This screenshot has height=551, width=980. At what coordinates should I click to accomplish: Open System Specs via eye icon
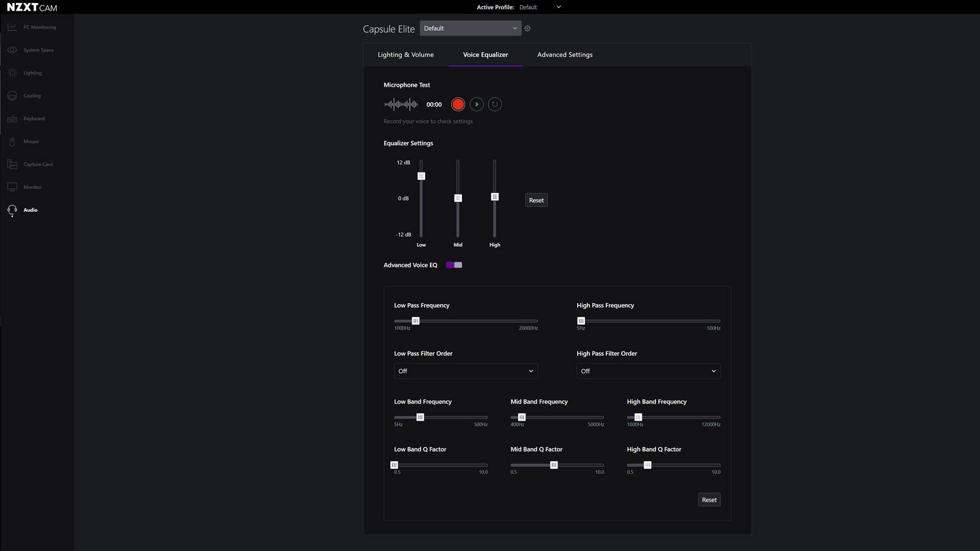coord(12,50)
